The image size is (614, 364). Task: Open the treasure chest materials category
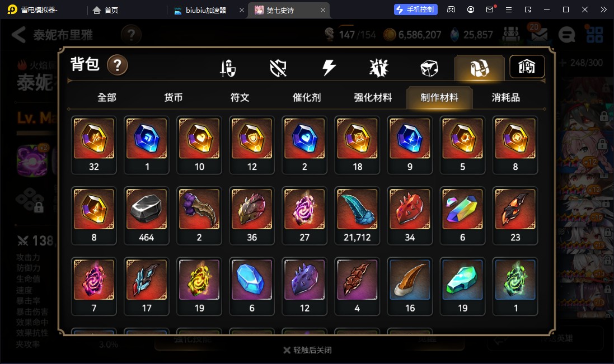tap(479, 68)
